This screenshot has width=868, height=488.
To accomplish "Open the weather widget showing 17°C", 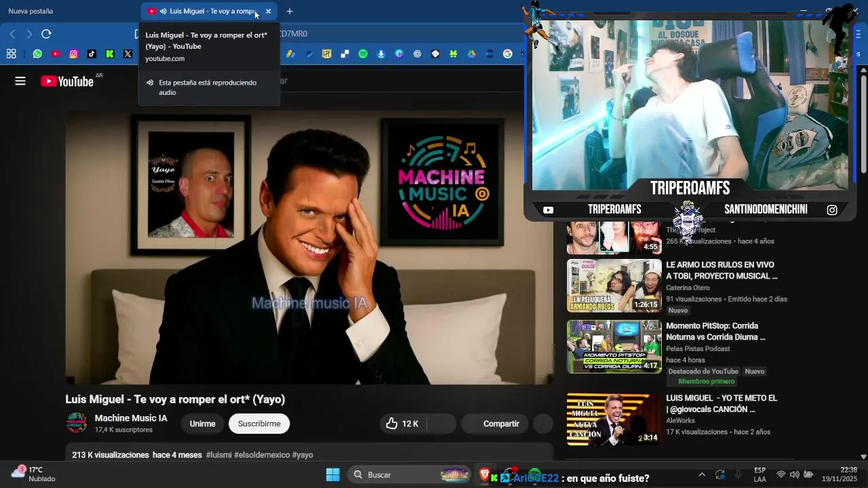I will point(33,474).
